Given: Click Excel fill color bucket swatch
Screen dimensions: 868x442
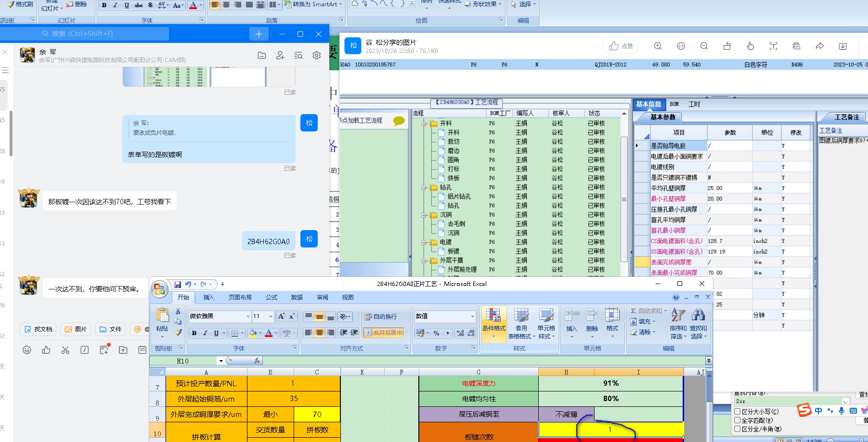Looking at the screenshot, I should [253, 333].
